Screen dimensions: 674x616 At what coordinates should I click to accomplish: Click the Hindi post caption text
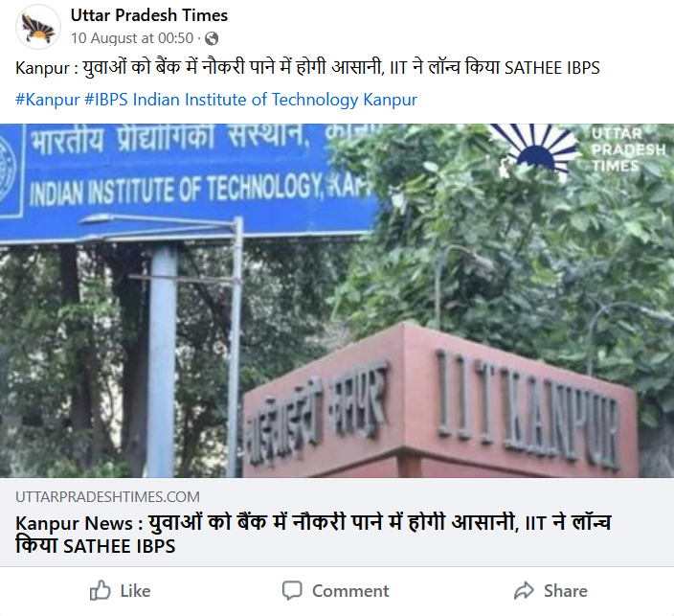click(x=307, y=68)
